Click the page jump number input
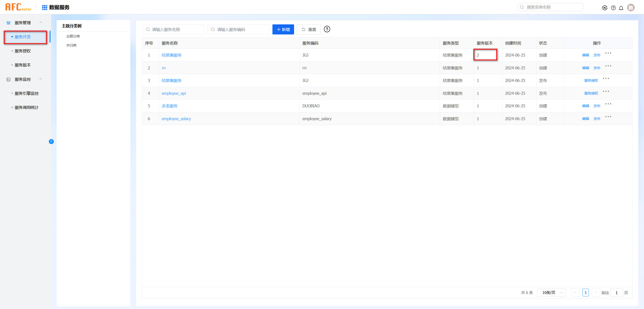Viewport: 644px width, 309px height. [x=617, y=292]
